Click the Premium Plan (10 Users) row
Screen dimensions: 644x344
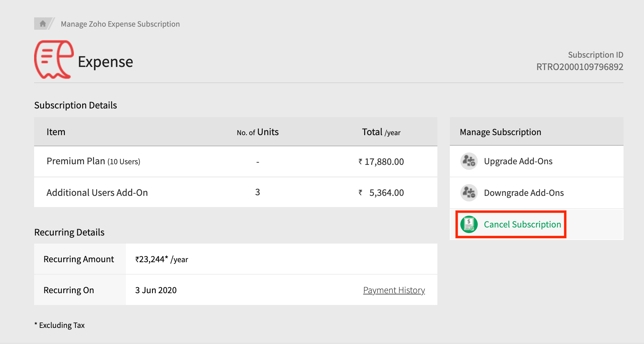[x=236, y=161]
